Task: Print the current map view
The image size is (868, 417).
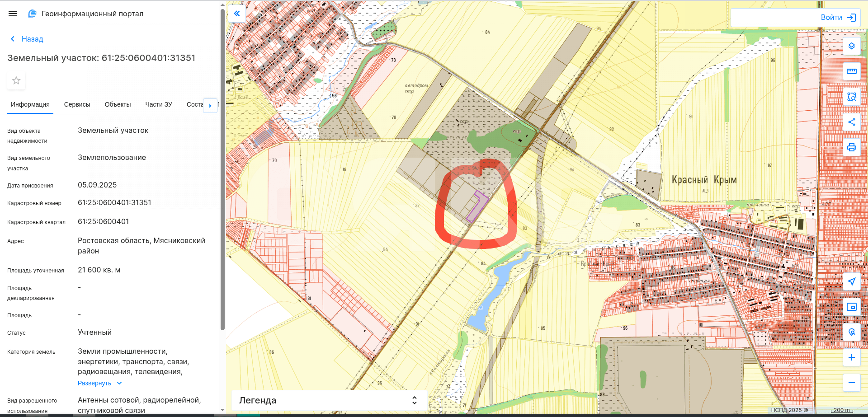Action: tap(851, 147)
